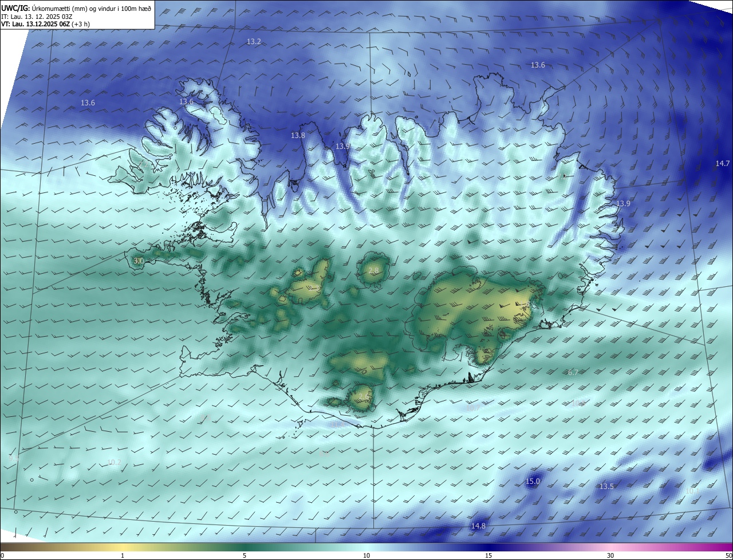Click the 13.2 value label on the map
The width and height of the screenshot is (733, 560).
[x=254, y=42]
